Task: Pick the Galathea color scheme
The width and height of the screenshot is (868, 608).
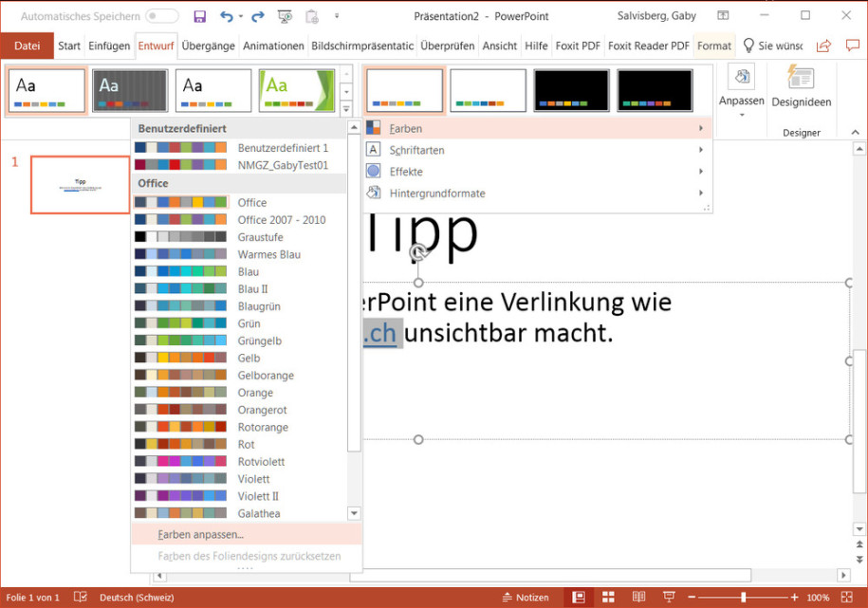Action: click(239, 513)
